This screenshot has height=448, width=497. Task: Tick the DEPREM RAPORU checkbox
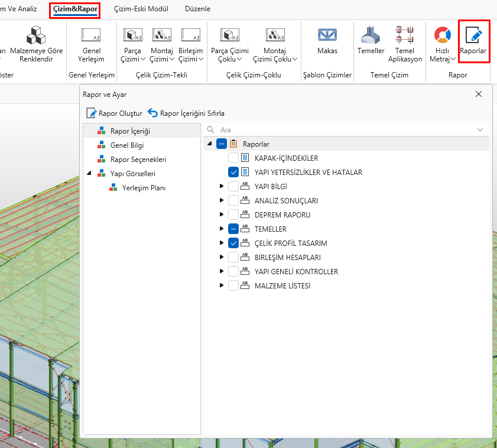(233, 215)
